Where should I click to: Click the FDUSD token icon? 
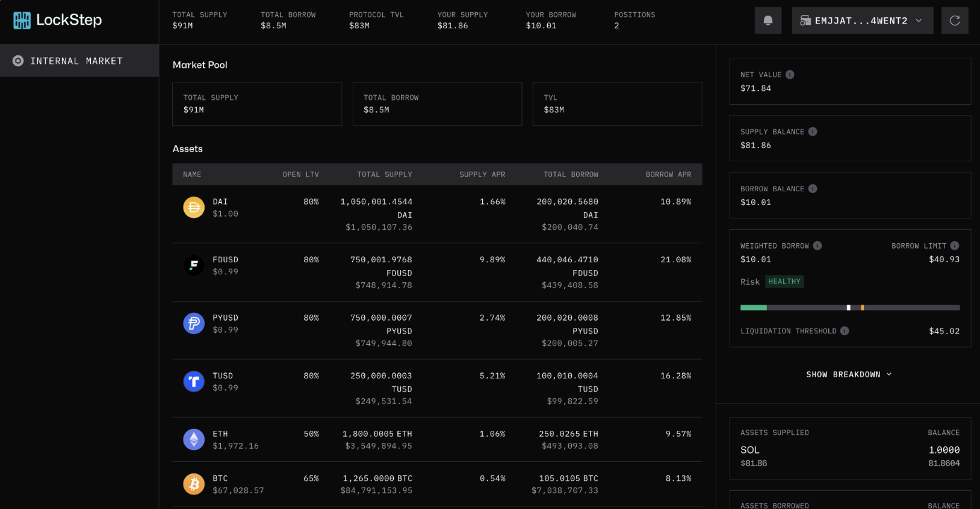[194, 265]
